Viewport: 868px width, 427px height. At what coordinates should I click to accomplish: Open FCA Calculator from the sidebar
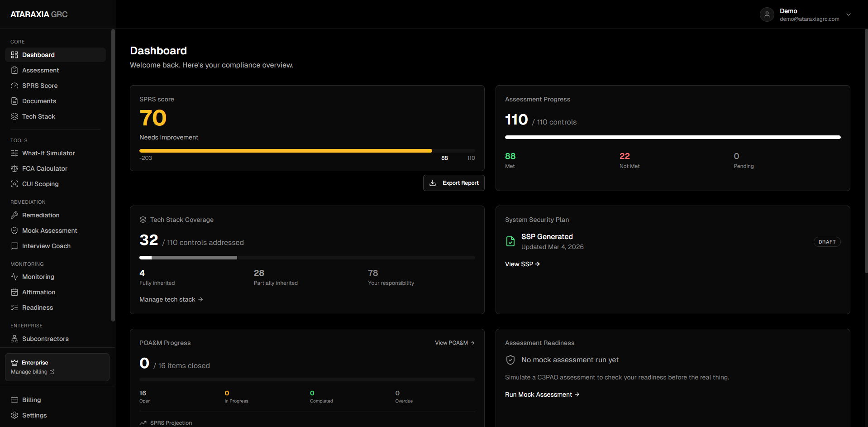click(56, 168)
